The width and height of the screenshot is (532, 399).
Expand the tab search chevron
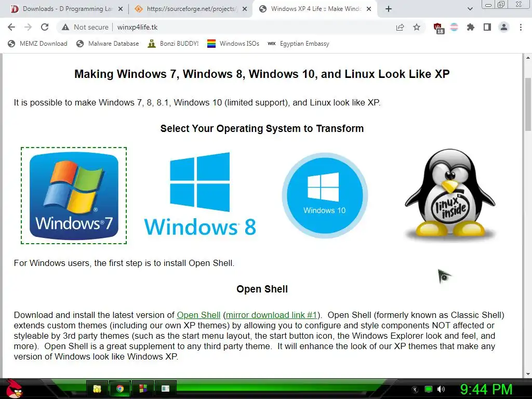coord(470,9)
